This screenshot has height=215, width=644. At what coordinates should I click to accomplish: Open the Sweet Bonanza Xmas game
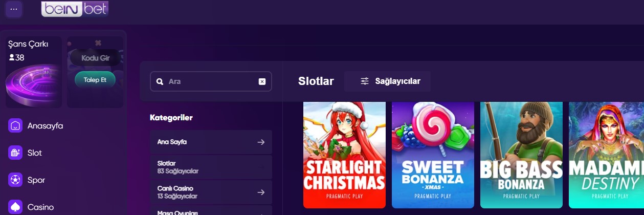click(433, 155)
